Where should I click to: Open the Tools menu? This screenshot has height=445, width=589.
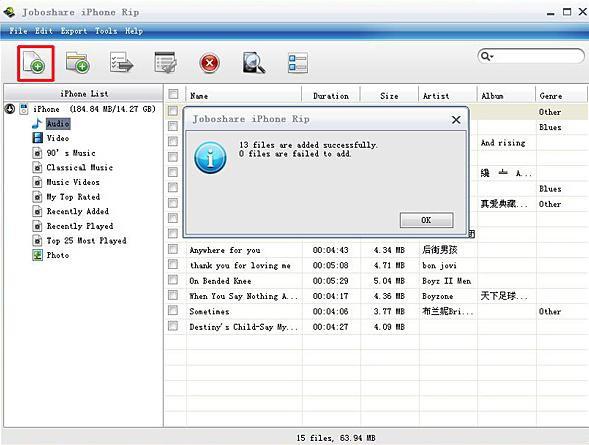106,31
